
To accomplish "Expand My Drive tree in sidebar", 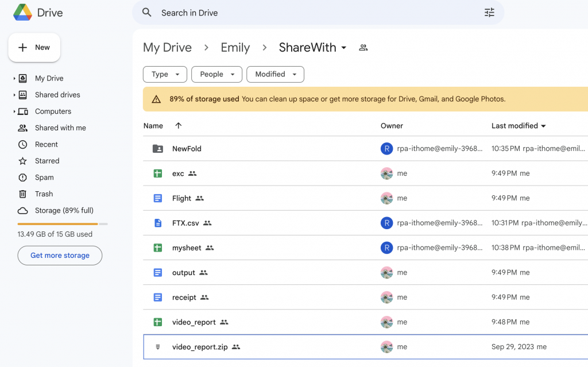I will pyautogui.click(x=14, y=79).
